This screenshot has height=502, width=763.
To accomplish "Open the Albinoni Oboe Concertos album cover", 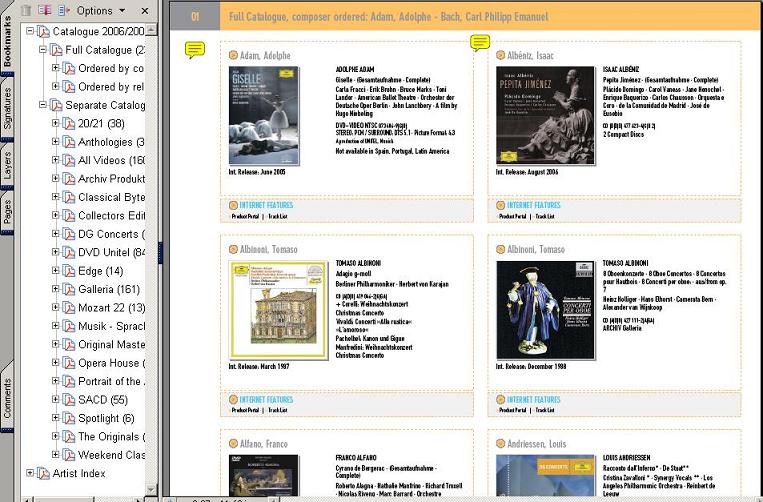I will coord(545,310).
